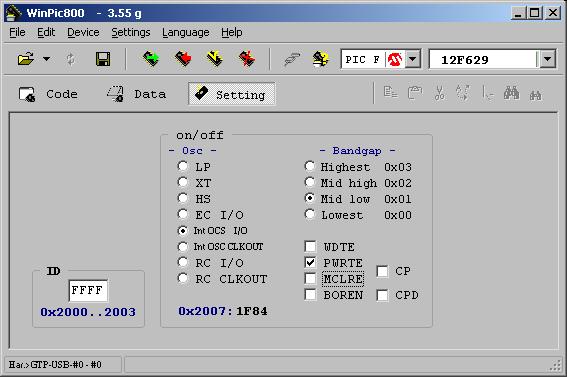
Task: Select the Setting tab
Action: (x=232, y=94)
